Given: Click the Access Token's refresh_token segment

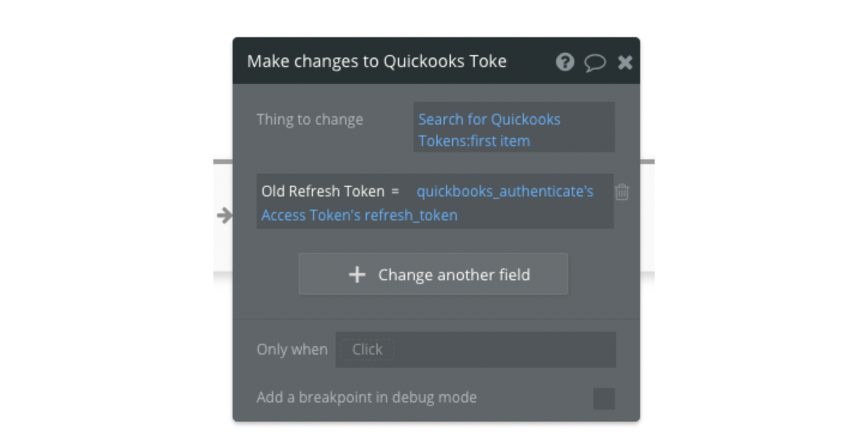Looking at the screenshot, I should [x=359, y=215].
